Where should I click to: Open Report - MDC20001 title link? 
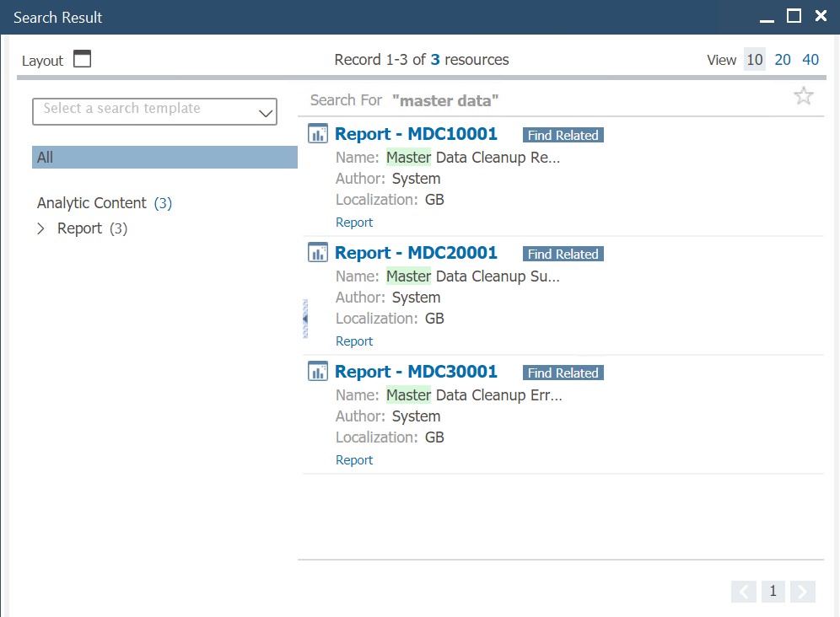[416, 252]
